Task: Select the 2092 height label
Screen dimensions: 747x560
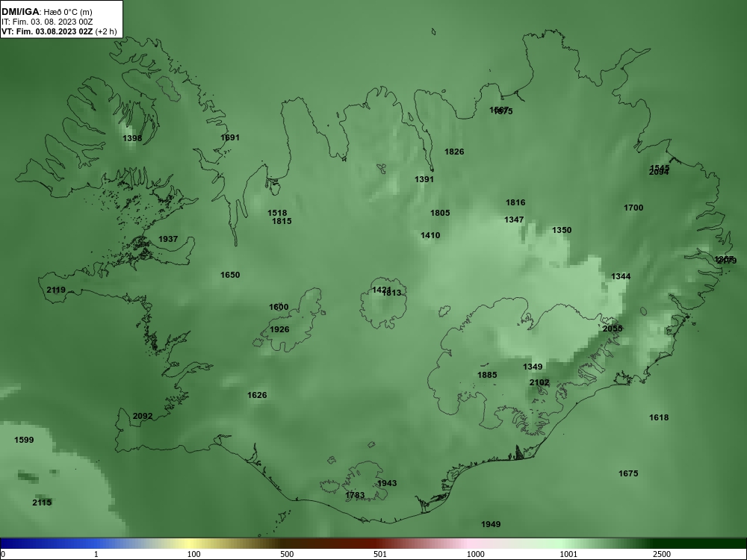Action: point(143,416)
